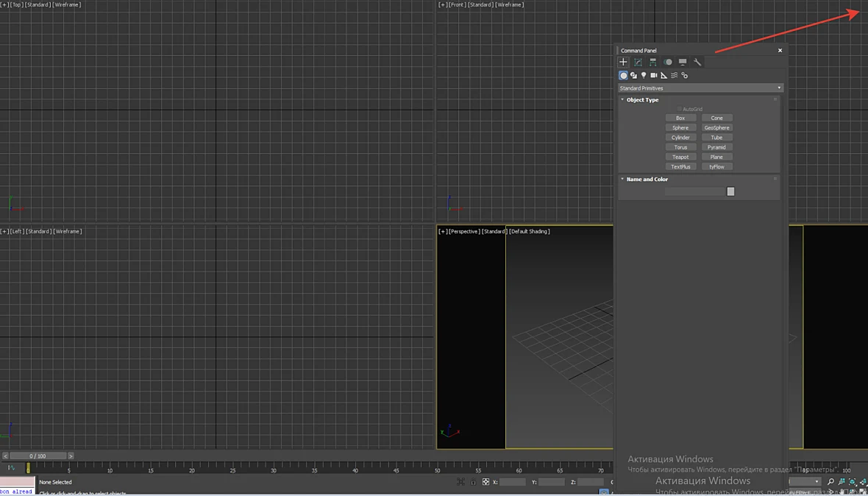Select the Zoom All navigation tool
This screenshot has height=496, width=868.
(x=842, y=481)
